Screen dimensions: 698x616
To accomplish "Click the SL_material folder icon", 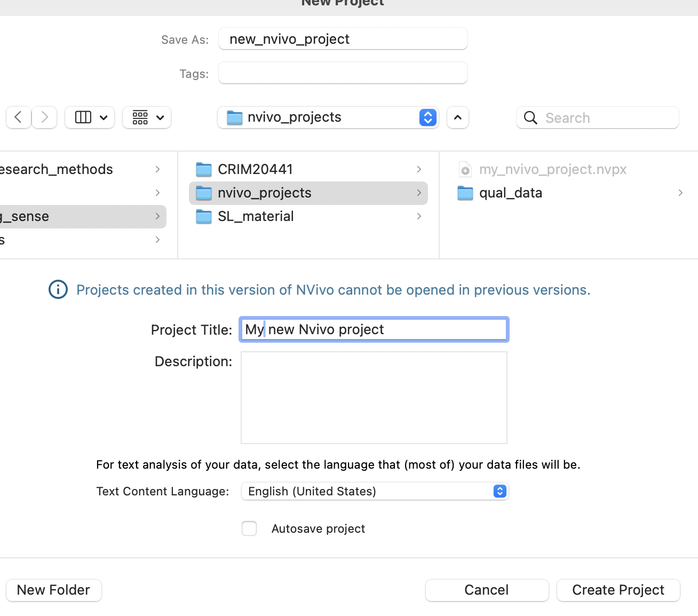I will (x=204, y=217).
